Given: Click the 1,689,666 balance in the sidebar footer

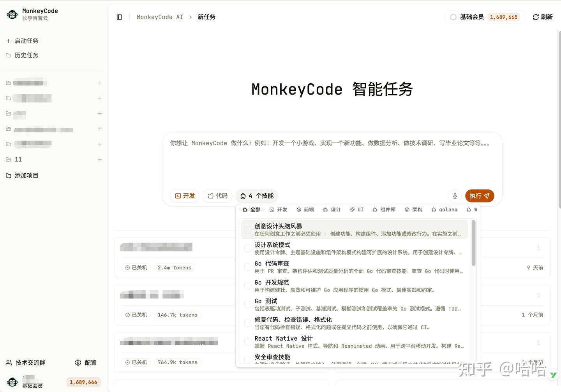Looking at the screenshot, I should (x=83, y=382).
